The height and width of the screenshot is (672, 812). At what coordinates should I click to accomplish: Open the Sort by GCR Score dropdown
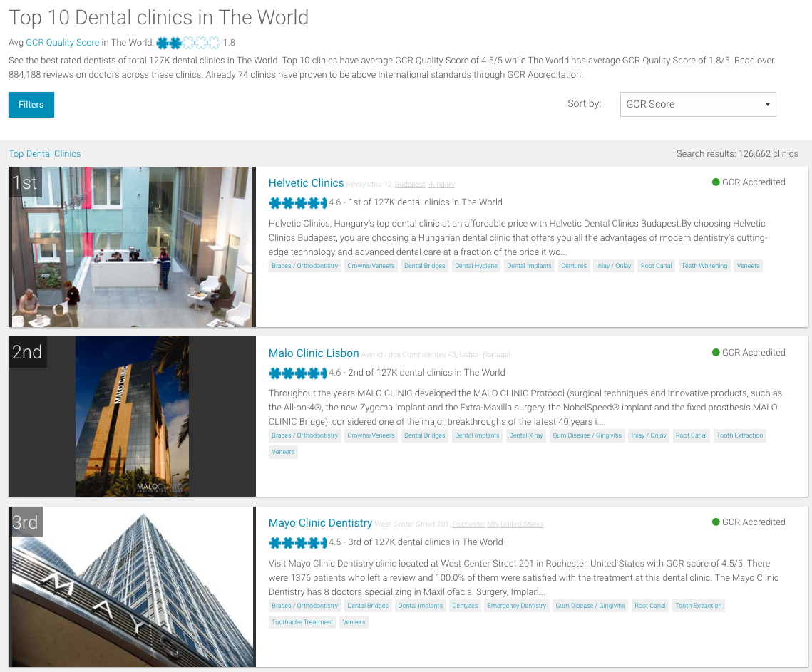[x=697, y=105]
